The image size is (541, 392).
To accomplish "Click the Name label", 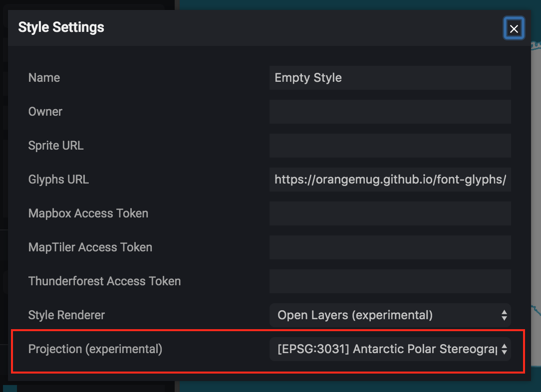I will (x=44, y=78).
